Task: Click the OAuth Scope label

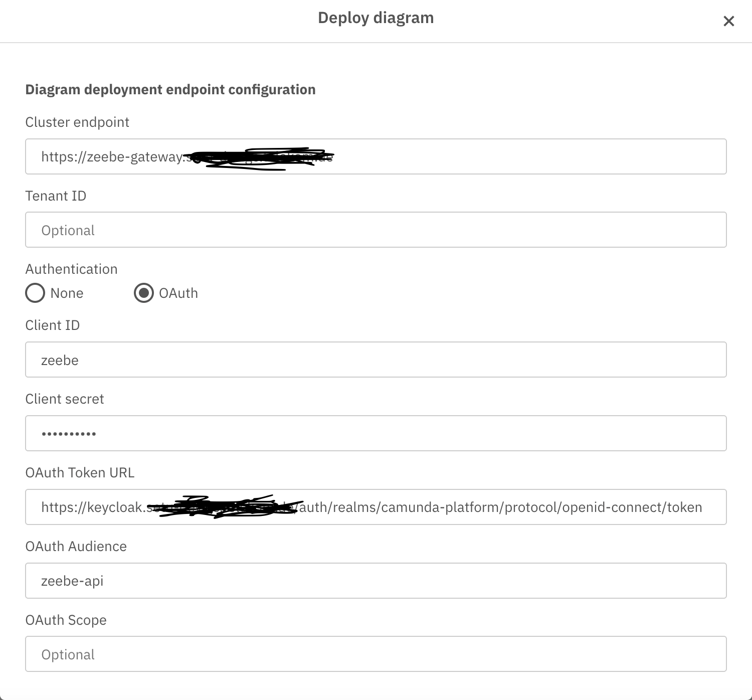Action: pyautogui.click(x=66, y=620)
